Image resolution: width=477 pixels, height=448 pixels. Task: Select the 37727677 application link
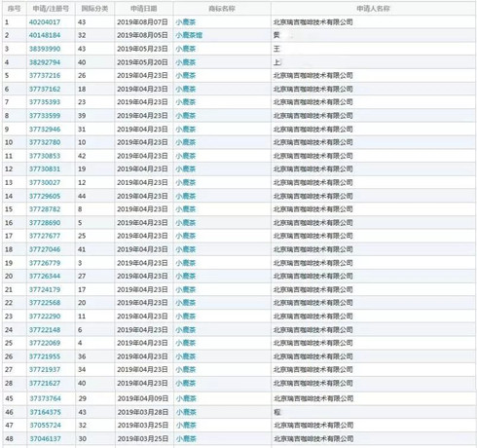[45, 236]
